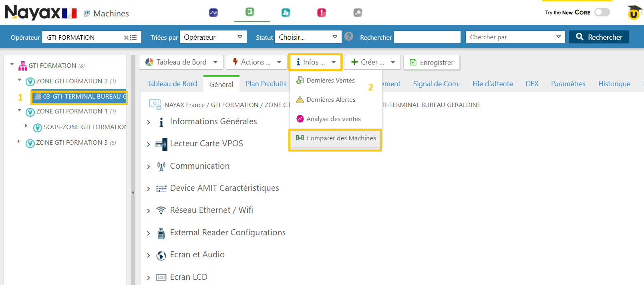Screen dimensions: 644x285
Task: Click the Device AMIT Caractéristiques list icon
Action: (161, 188)
